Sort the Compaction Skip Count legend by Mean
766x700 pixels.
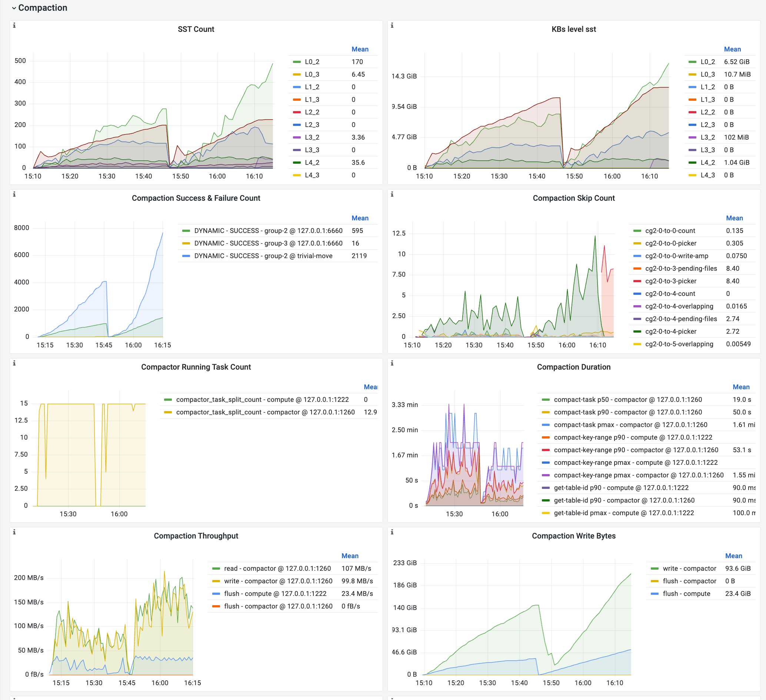735,218
